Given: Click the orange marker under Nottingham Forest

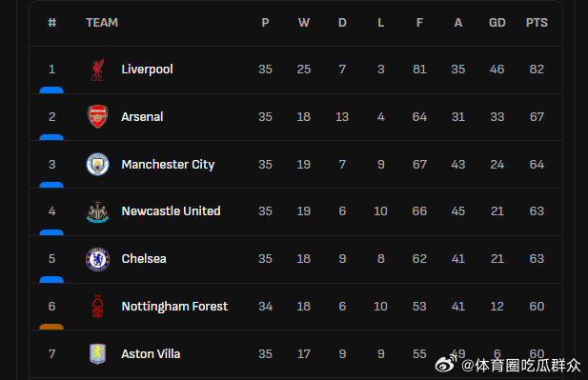Looking at the screenshot, I should [51, 327].
